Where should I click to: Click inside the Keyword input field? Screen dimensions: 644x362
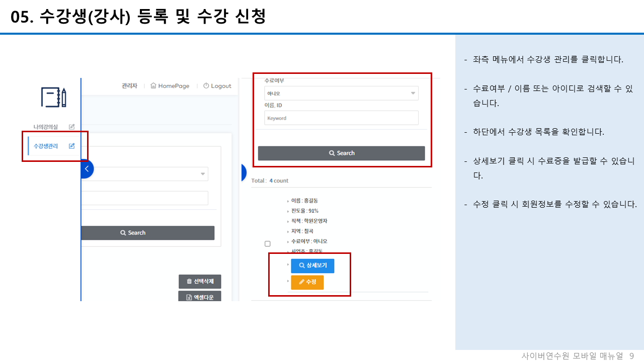(341, 118)
